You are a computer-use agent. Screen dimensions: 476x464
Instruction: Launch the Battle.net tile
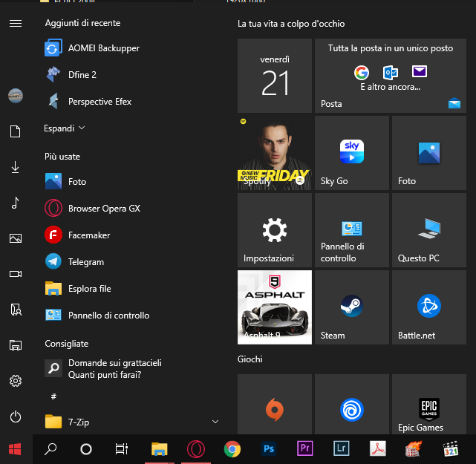tap(429, 307)
